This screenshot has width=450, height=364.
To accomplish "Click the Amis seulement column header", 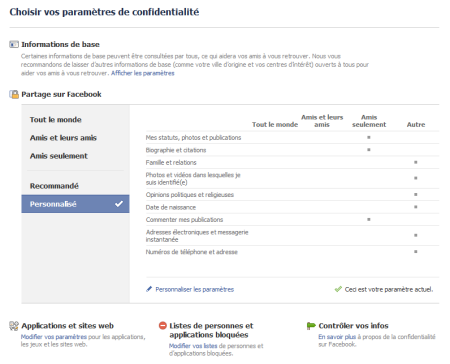I will click(369, 121).
